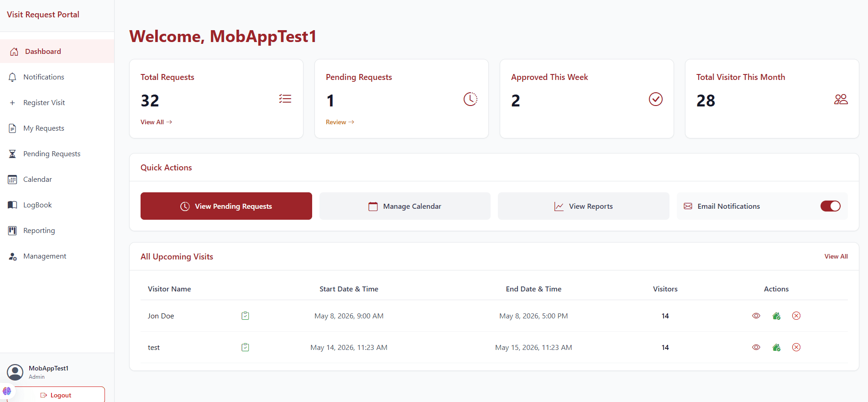Click May 15, 2026, 11:23 AM end cell
This screenshot has height=402, width=868.
click(533, 348)
